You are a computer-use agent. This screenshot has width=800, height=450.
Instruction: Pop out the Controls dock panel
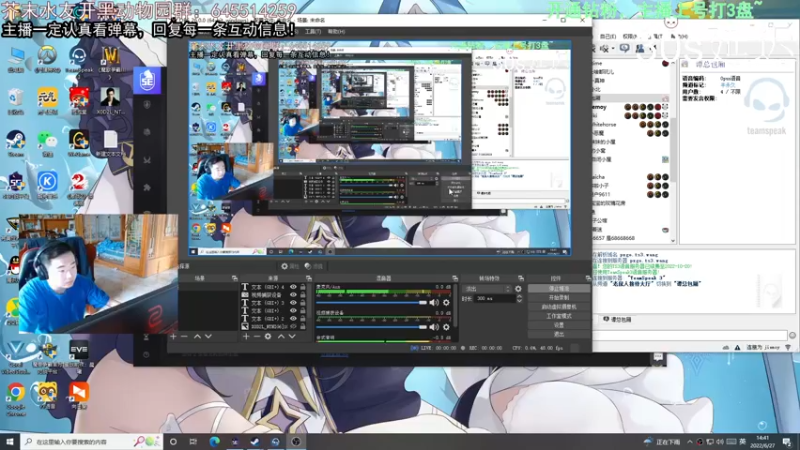pos(588,279)
